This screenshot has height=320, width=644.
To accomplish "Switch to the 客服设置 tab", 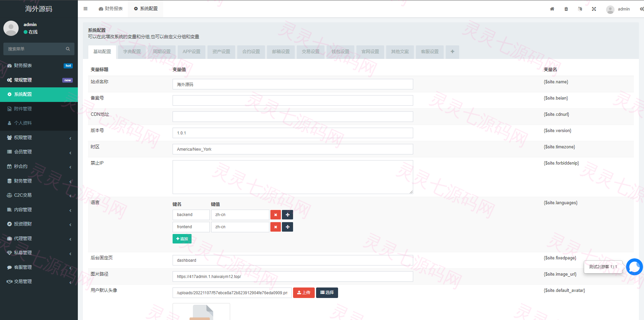I will (430, 52).
